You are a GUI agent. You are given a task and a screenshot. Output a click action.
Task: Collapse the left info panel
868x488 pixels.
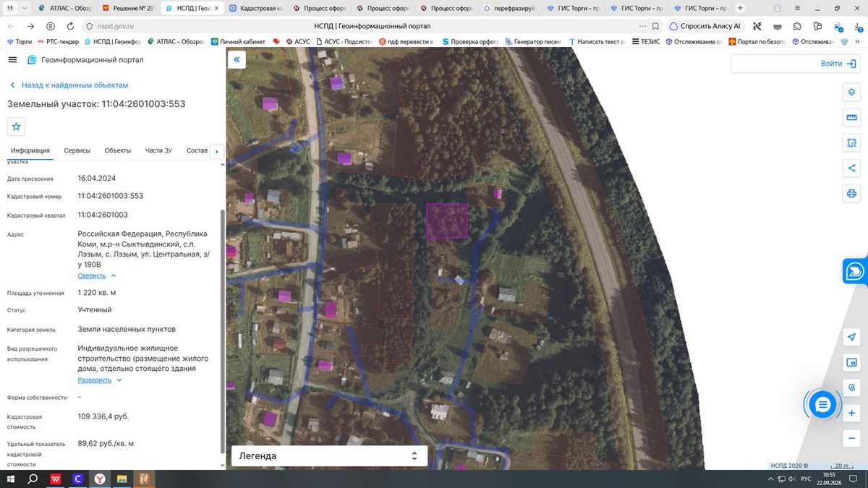237,60
